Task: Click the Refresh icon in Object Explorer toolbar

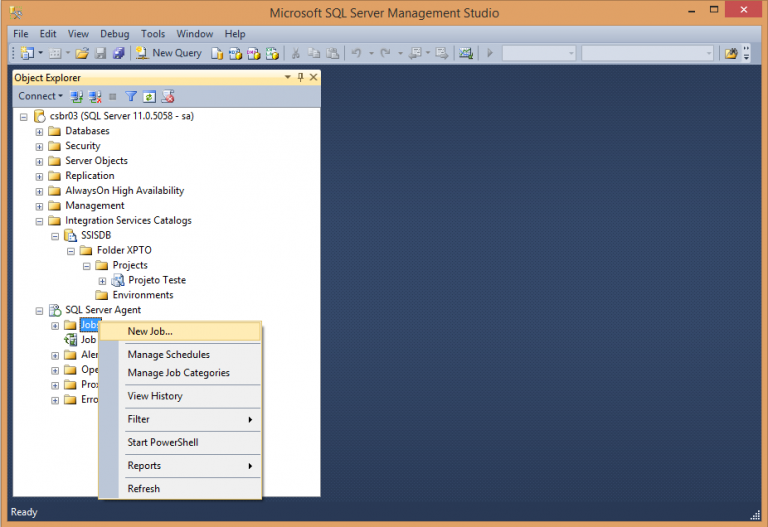Action: [x=149, y=96]
